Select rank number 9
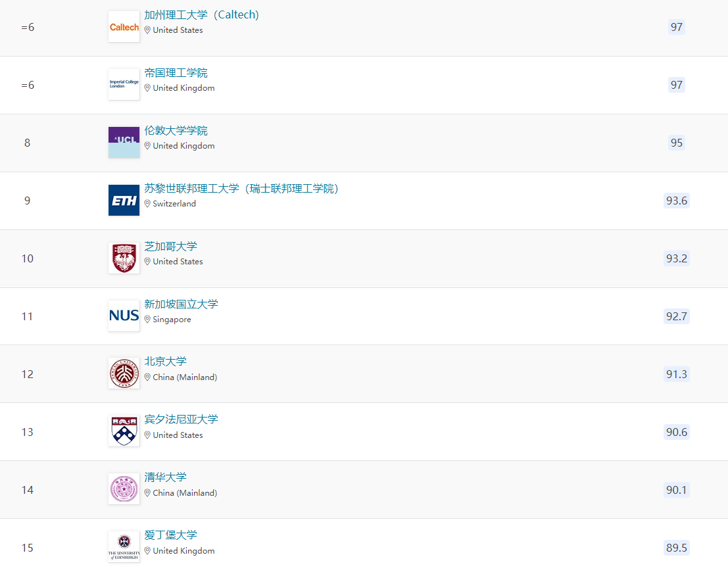 28,201
